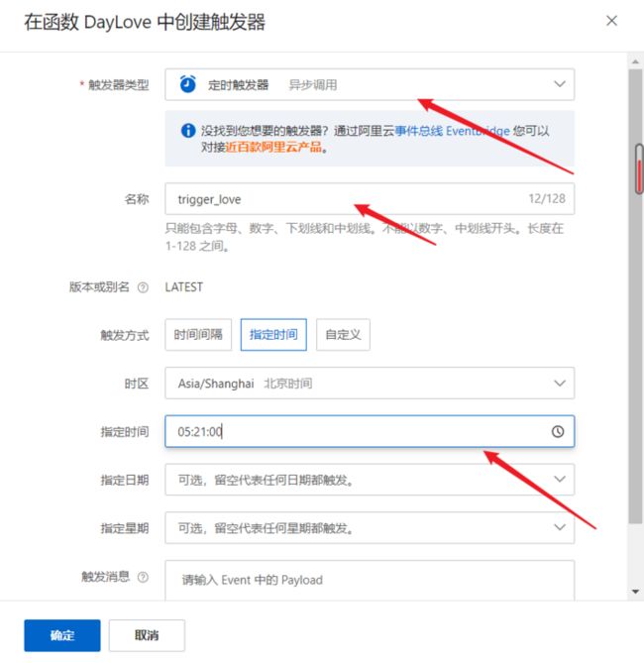
Task: Click the 05:21:00 time input field
Action: (370, 431)
